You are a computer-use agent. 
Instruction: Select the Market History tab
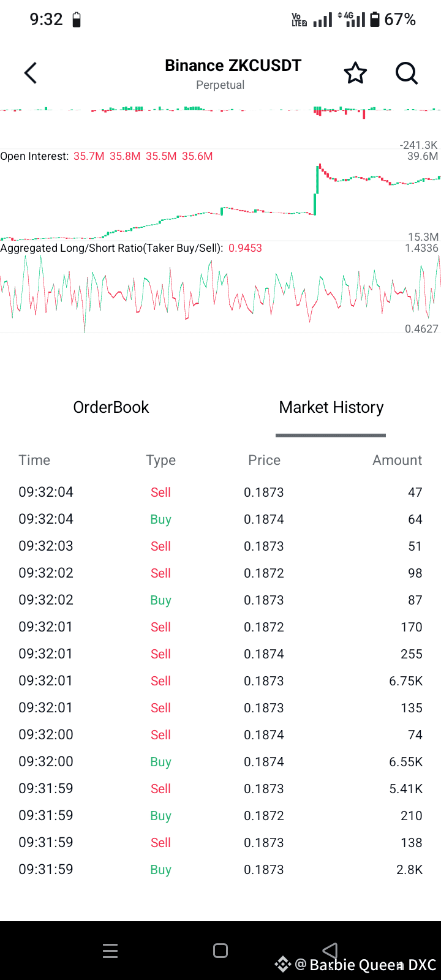tap(331, 407)
